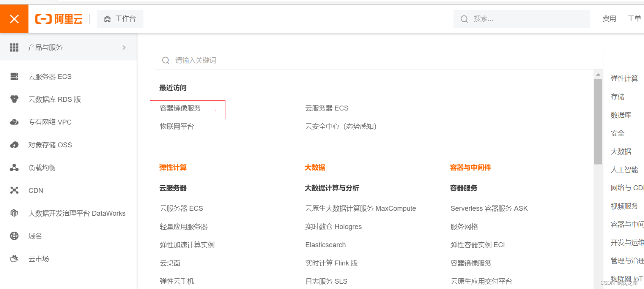Image resolution: width=644 pixels, height=289 pixels.
Task: Click the 云服务器 ECS server icon in the sidebar
Action: 14,76
